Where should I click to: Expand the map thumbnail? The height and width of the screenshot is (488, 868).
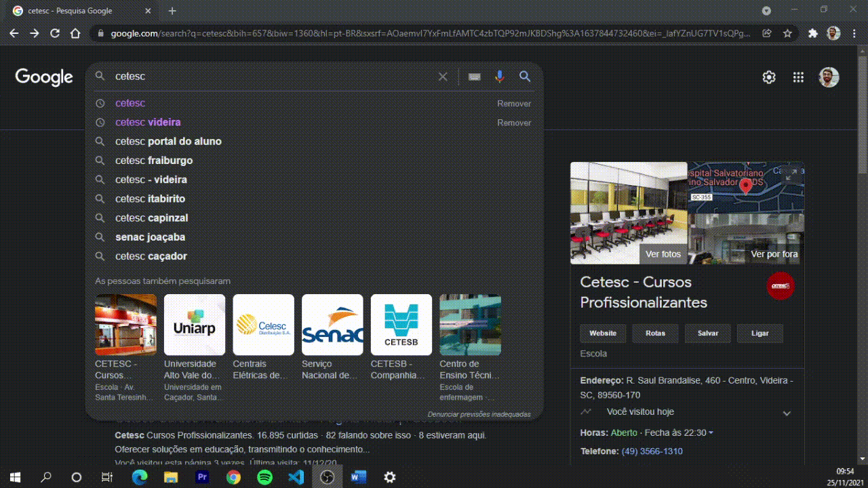click(791, 174)
